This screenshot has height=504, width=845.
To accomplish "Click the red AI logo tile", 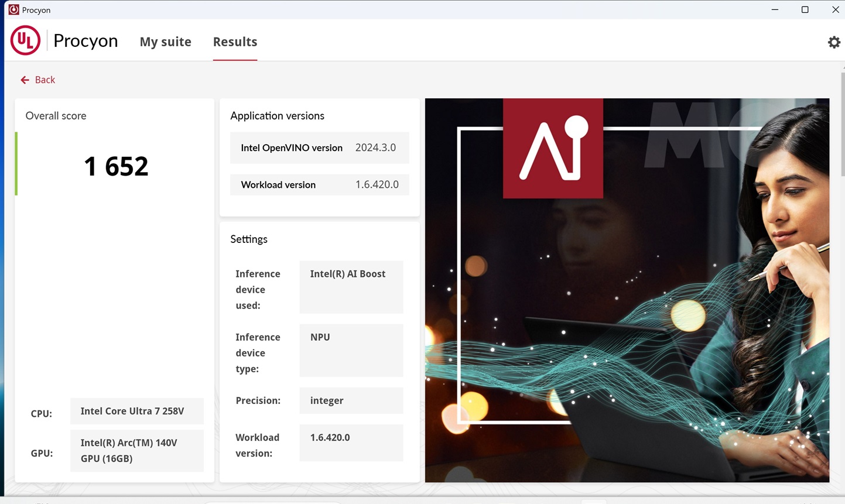I will coord(553,148).
